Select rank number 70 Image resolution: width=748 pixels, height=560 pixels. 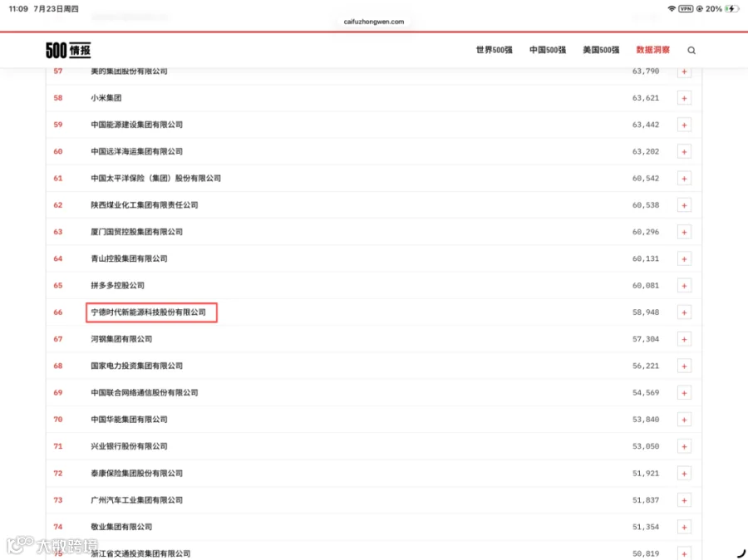pos(57,420)
